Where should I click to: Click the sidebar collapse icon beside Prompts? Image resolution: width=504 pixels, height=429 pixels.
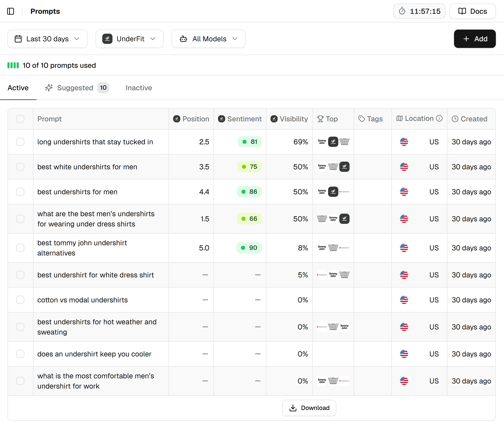11,11
